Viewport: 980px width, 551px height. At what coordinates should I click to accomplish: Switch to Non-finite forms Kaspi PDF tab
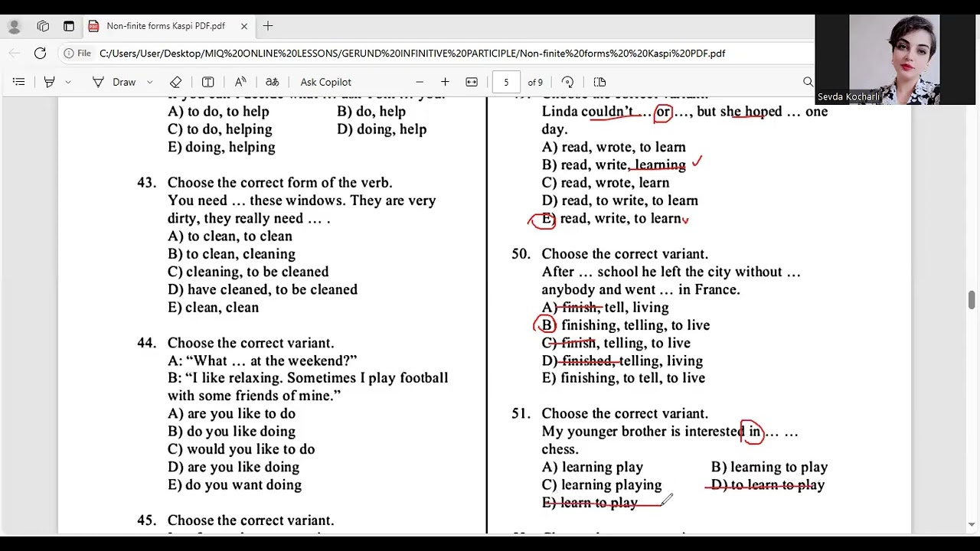pos(166,26)
